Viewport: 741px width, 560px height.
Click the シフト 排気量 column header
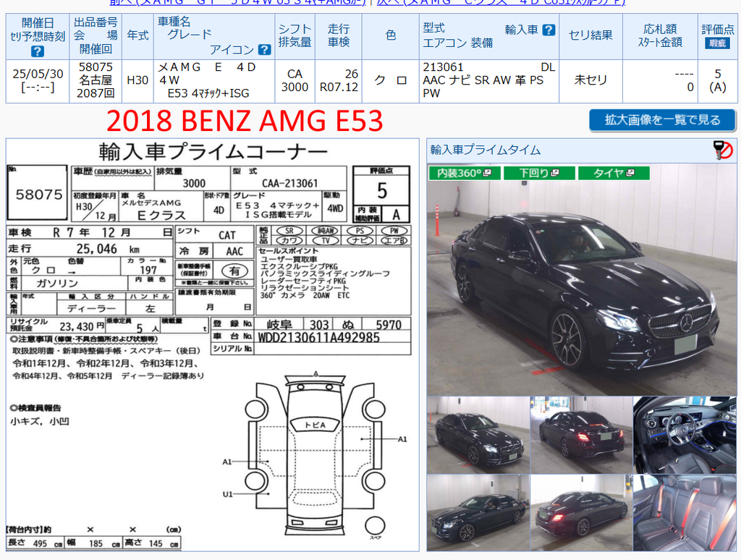[295, 36]
